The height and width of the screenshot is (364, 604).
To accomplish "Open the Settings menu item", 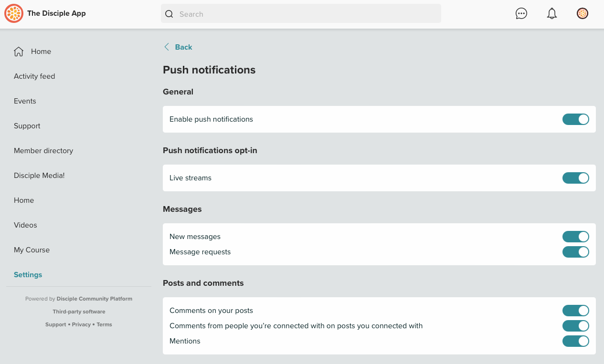I will 28,275.
